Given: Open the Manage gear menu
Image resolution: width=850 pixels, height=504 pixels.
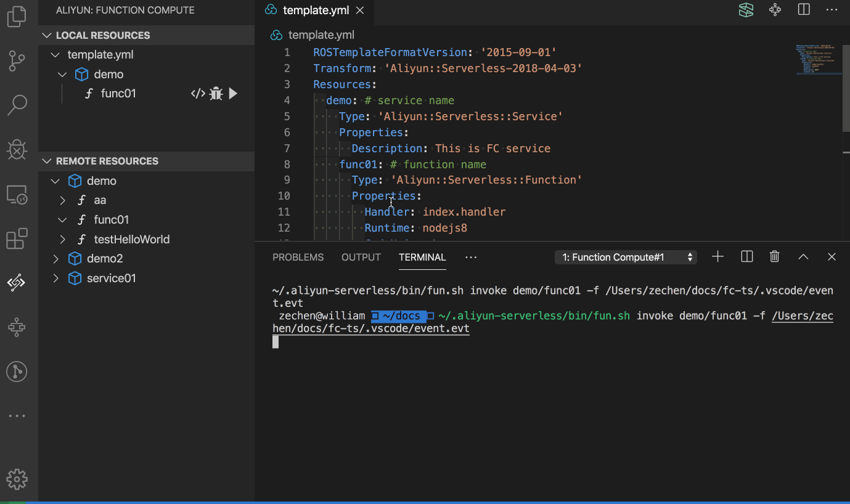Looking at the screenshot, I should point(17,479).
